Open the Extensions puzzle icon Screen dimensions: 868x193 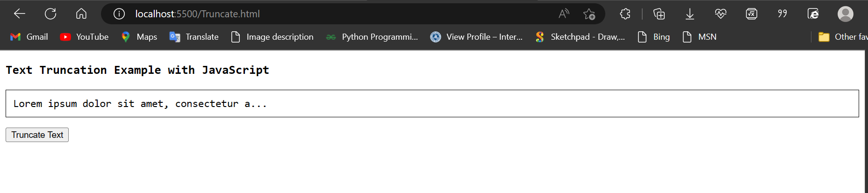(625, 14)
